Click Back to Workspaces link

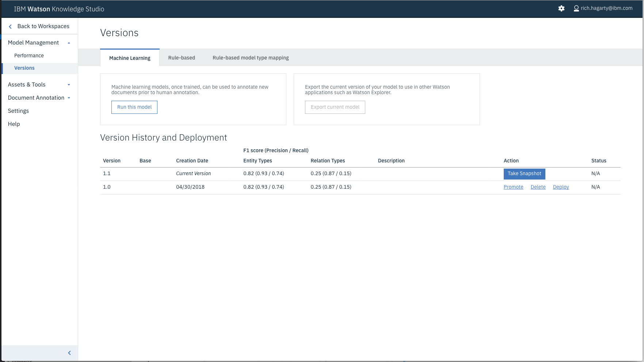[x=43, y=26]
